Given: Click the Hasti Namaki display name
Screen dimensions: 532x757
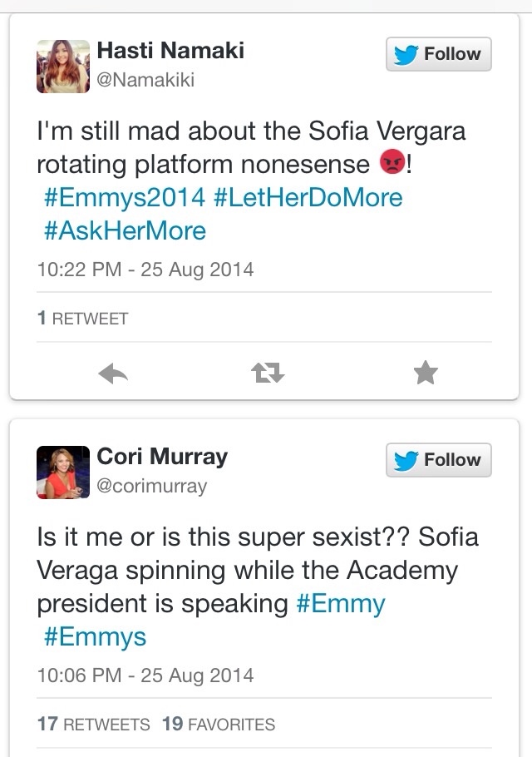Looking at the screenshot, I should (x=170, y=50).
